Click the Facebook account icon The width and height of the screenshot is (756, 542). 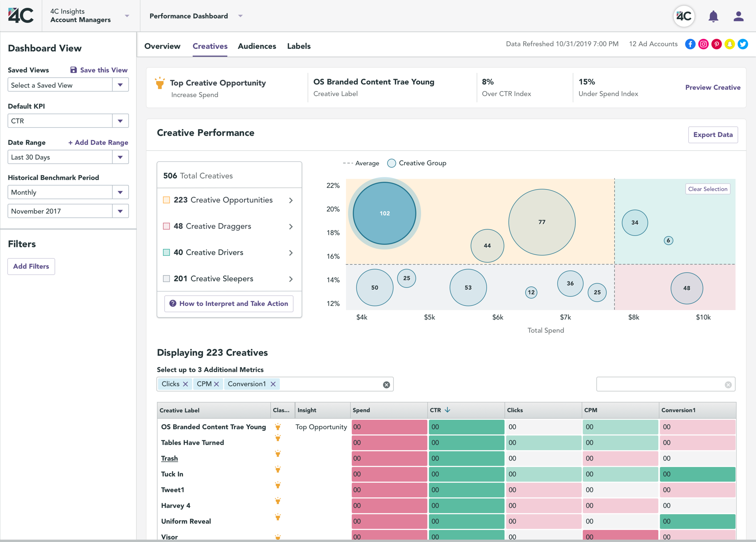tap(690, 44)
